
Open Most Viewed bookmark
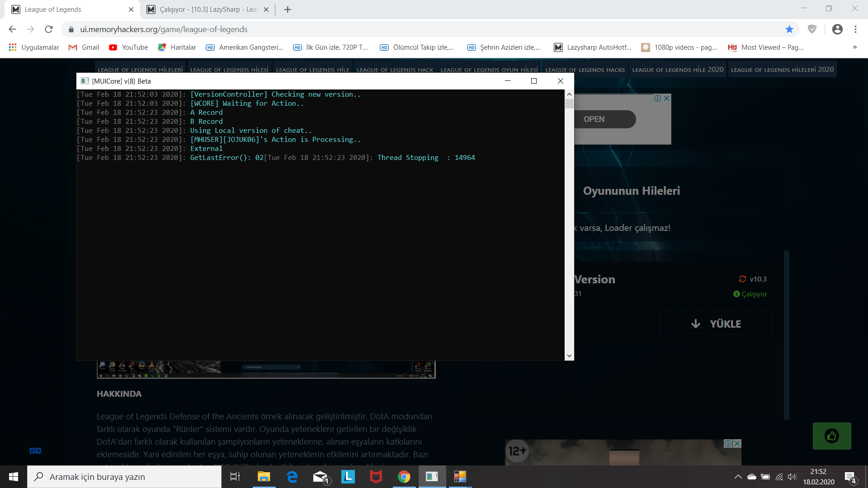coord(766,47)
